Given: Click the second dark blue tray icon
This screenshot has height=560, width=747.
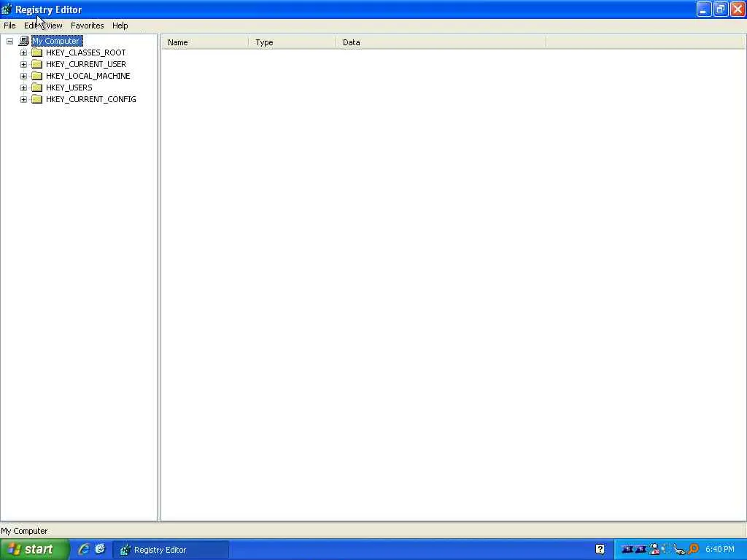Looking at the screenshot, I should coord(641,550).
